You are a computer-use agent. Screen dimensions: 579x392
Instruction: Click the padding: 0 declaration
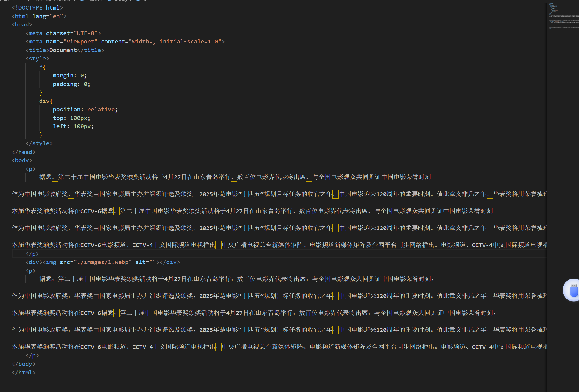pos(71,84)
